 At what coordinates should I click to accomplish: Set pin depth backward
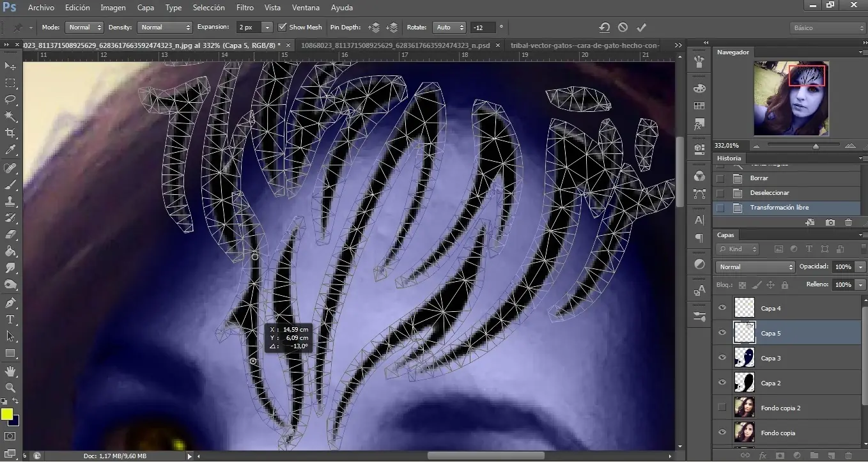click(393, 27)
